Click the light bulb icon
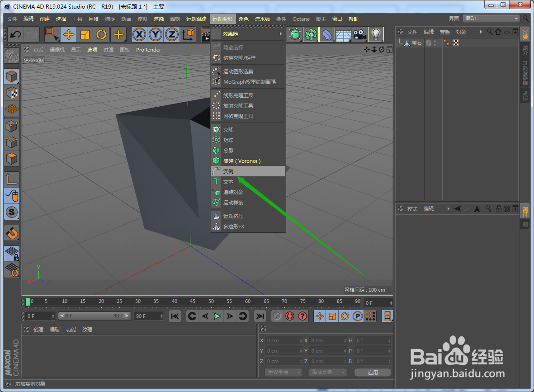Screen dimensions: 534x392 tap(376, 34)
